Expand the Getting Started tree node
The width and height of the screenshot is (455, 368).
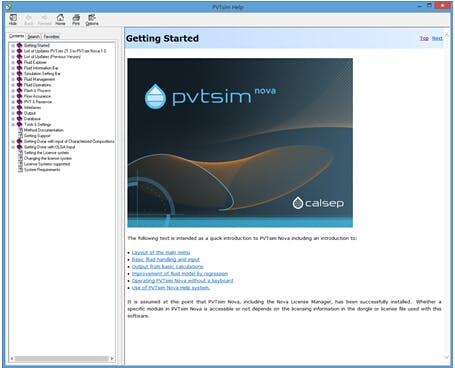(x=13, y=45)
